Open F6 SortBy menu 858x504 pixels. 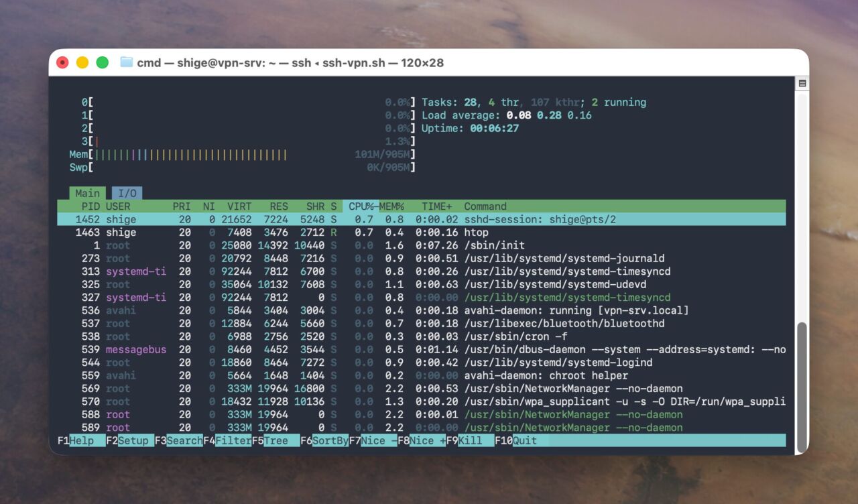(324, 440)
